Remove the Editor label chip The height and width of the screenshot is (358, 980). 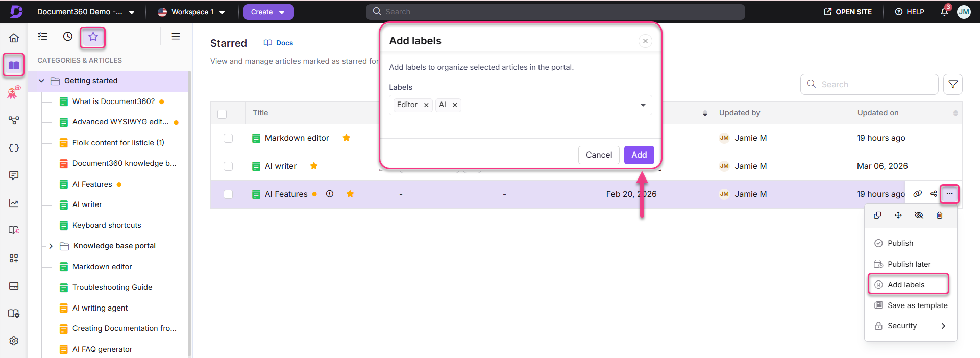[x=426, y=105]
